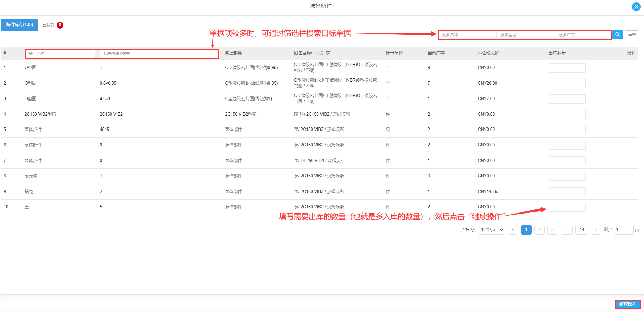
Task: Click O型橡胶密封圈(线径为1) cell
Action: coord(249,99)
